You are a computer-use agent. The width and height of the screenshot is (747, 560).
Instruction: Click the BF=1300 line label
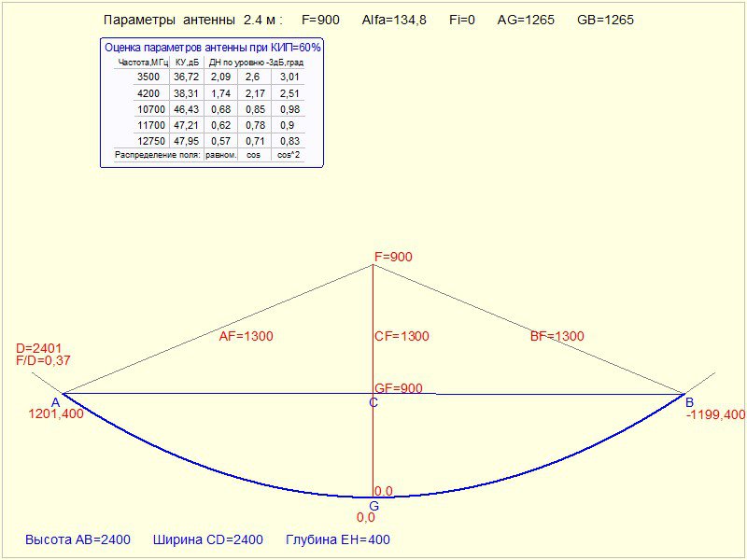pos(557,337)
